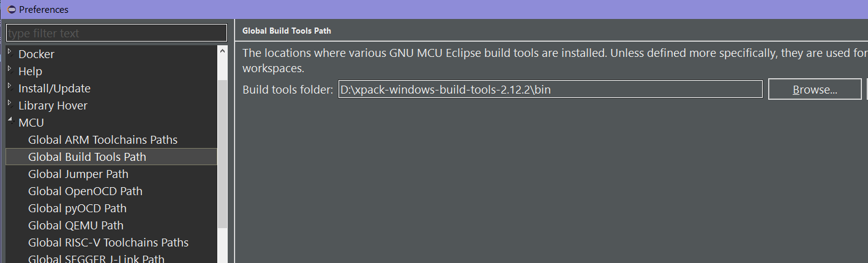Click the type filter text field
The image size is (868, 263).
pyautogui.click(x=116, y=33)
